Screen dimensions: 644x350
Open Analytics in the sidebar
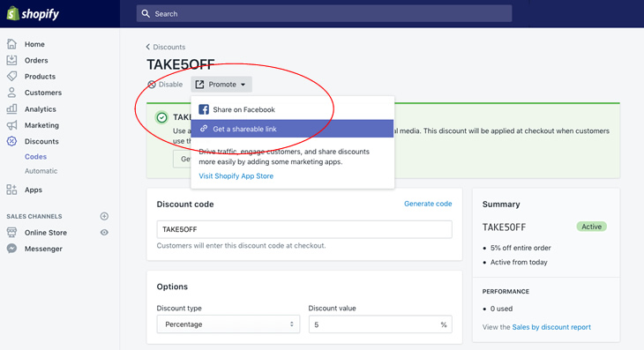[x=41, y=109]
